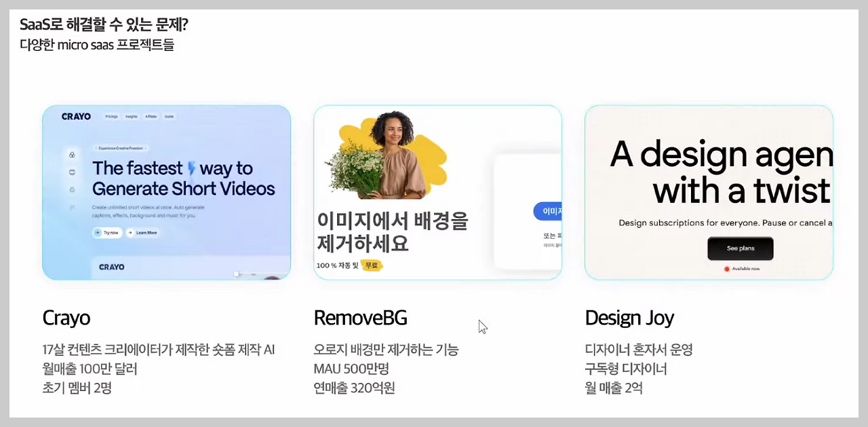This screenshot has width=868, height=427.
Task: Select the RemoveBG card title
Action: (361, 318)
